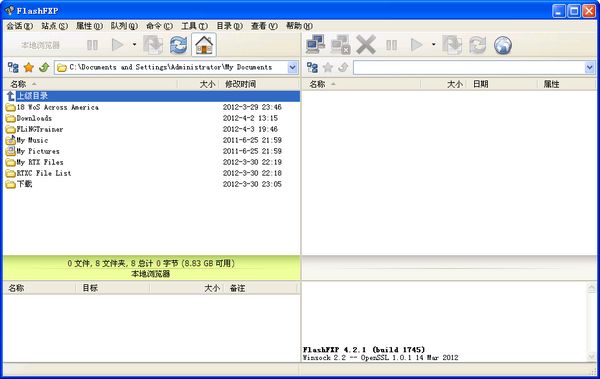
Task: Expand the remote path dropdown
Action: pos(589,68)
